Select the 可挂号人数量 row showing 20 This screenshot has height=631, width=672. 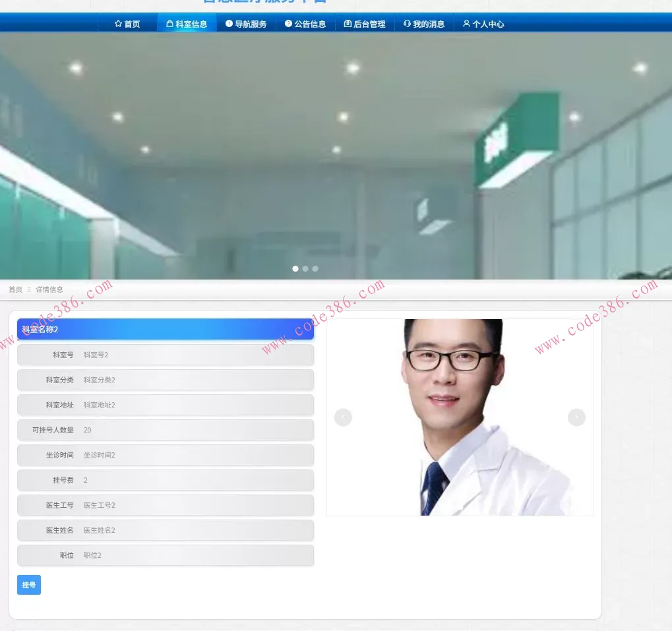tap(166, 430)
